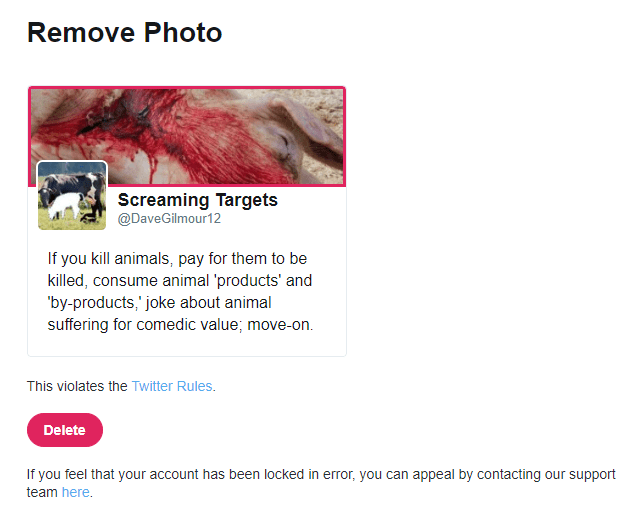Click the pink Delete button
This screenshot has height=526, width=643.
click(x=65, y=430)
